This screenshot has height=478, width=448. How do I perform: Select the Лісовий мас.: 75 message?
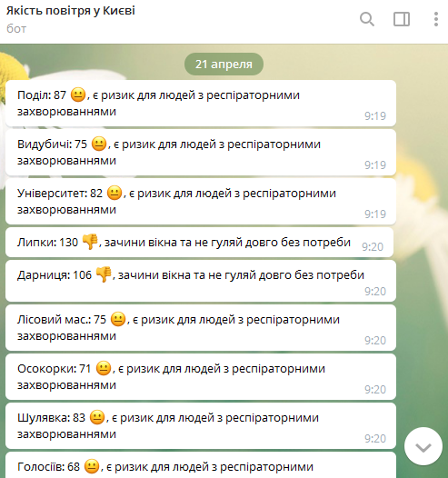tap(201, 328)
